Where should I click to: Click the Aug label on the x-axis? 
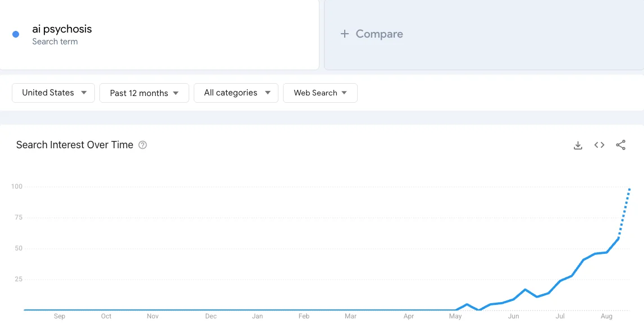tap(606, 316)
